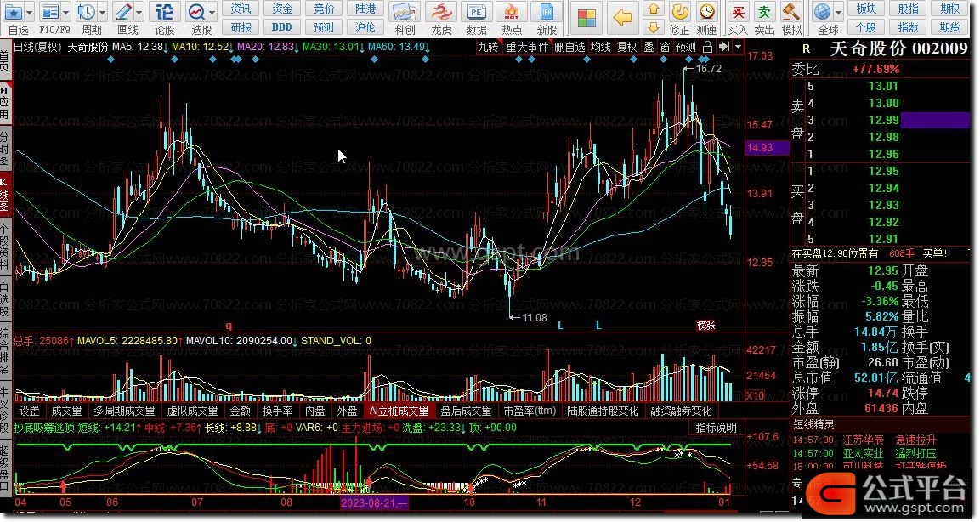The width and height of the screenshot is (980, 522).
Task: Click the 竞价 auction button
Action: 324,9
